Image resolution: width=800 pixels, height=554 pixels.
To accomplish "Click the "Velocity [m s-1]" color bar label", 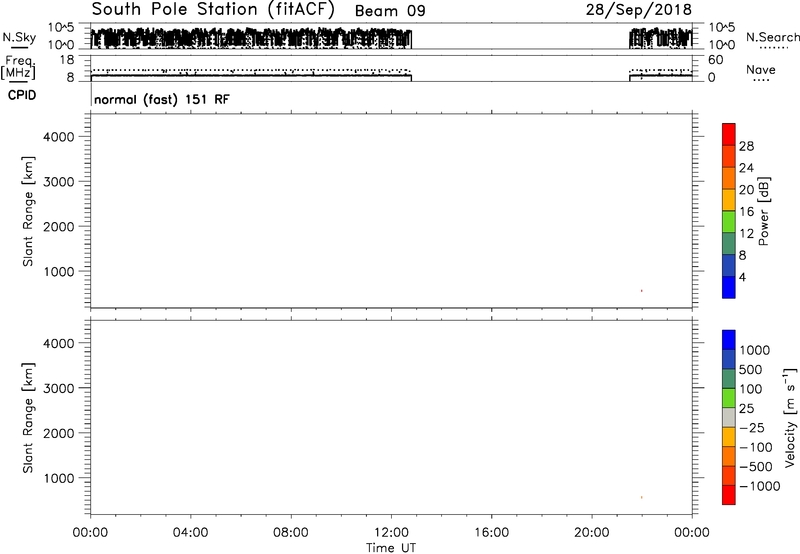I will 789,417.
